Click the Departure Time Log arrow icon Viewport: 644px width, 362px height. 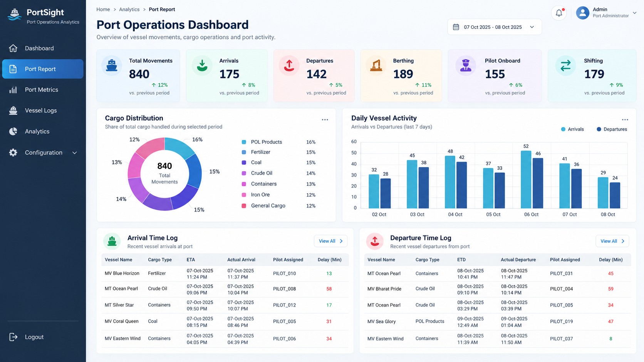375,241
